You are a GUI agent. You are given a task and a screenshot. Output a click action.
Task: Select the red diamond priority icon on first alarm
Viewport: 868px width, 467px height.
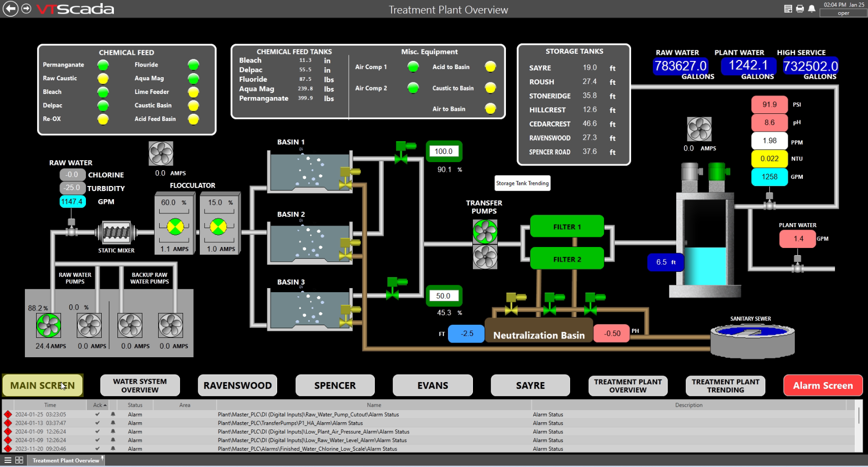point(8,415)
